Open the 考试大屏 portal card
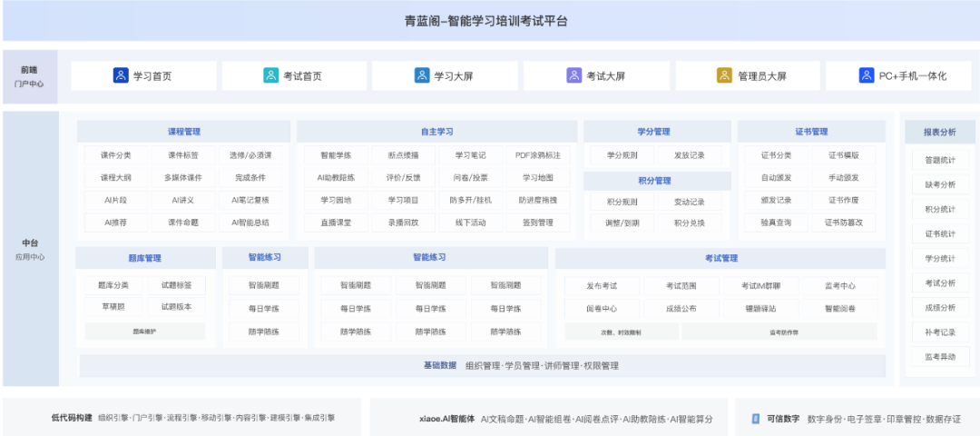The width and height of the screenshot is (980, 436). pos(596,75)
